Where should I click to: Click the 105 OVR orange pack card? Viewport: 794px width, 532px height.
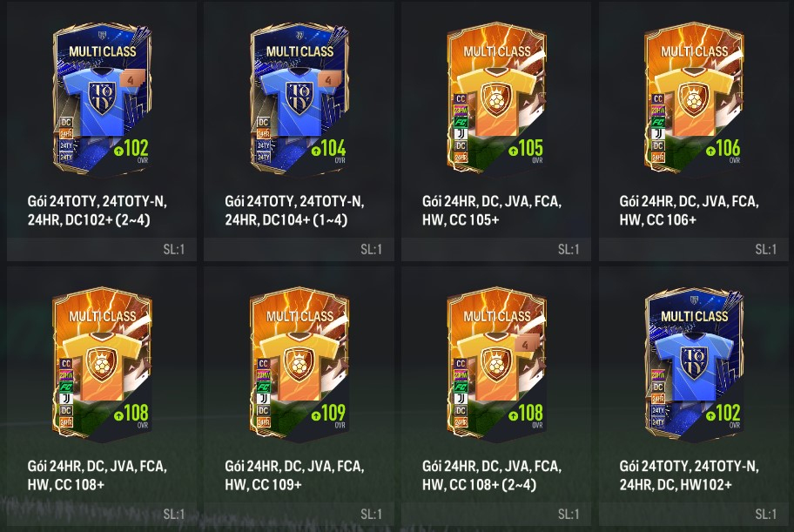(x=496, y=98)
